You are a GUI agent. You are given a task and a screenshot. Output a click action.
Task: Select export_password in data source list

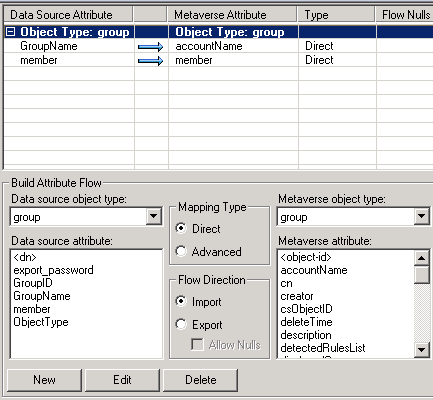(53, 270)
